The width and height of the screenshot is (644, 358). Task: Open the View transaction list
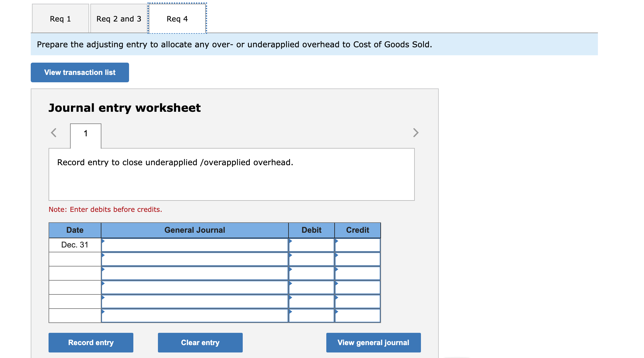[80, 72]
